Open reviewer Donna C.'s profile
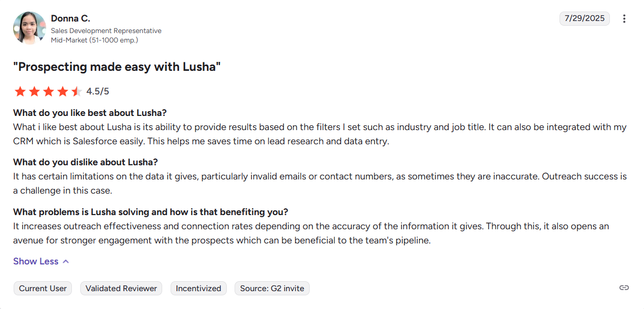The image size is (644, 309). (70, 18)
